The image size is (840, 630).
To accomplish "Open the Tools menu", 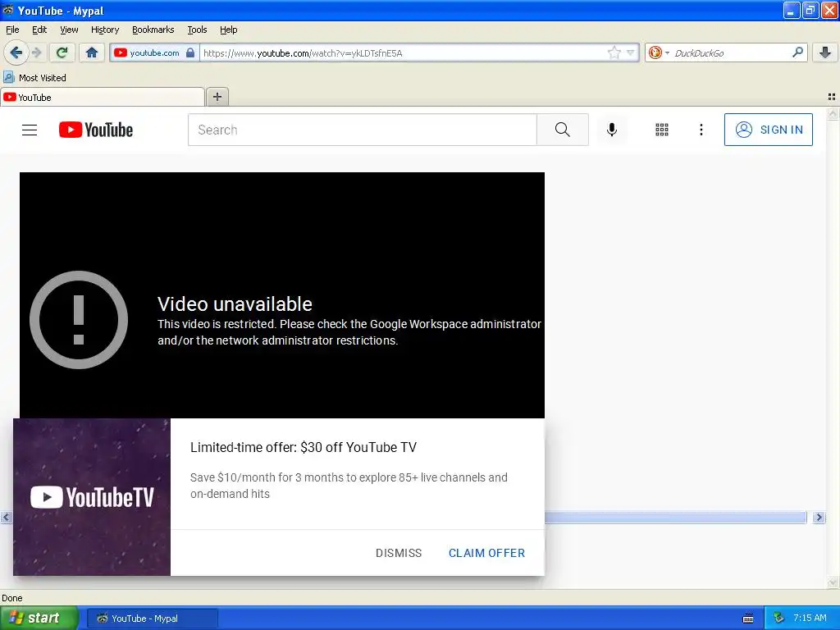I will pyautogui.click(x=197, y=30).
